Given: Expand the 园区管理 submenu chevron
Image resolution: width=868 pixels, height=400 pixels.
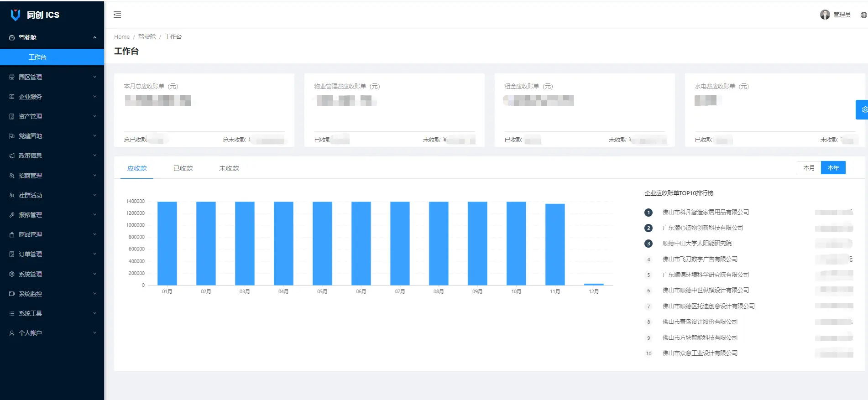Looking at the screenshot, I should point(94,77).
